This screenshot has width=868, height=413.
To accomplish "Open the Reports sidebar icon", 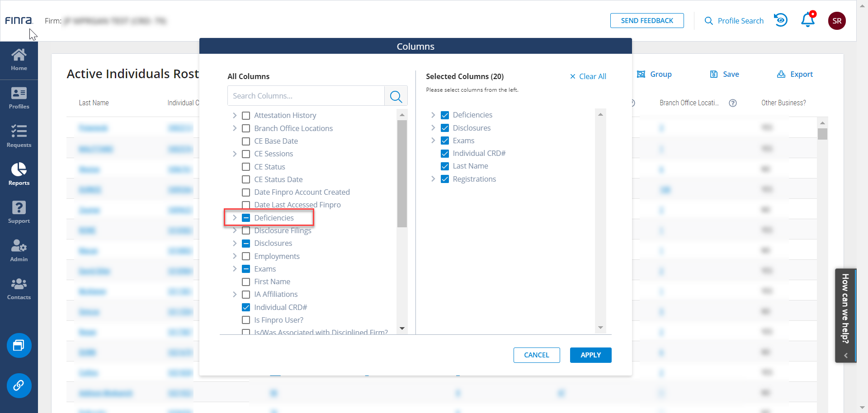I will pyautogui.click(x=19, y=174).
